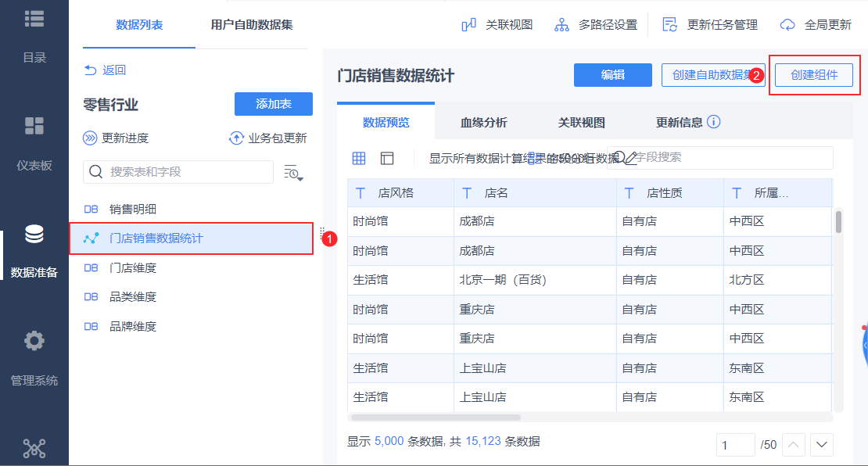Click the 零售行业 package title
This screenshot has height=466, width=868.
click(111, 105)
